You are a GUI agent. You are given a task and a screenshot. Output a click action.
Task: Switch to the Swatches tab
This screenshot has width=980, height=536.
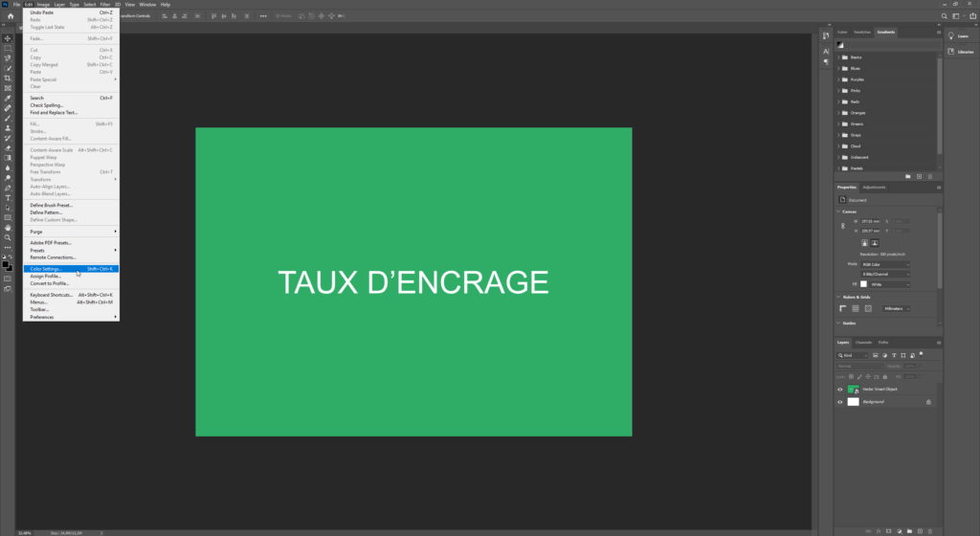(x=862, y=32)
